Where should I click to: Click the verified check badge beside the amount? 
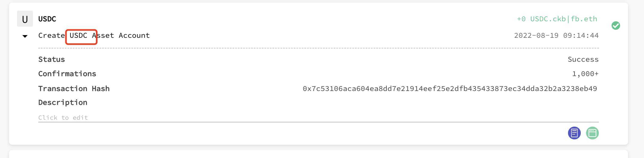click(x=616, y=26)
